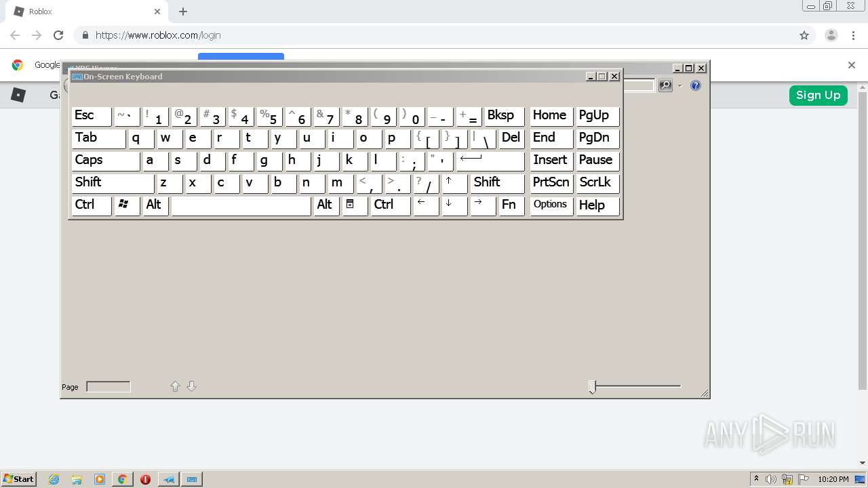
Task: Toggle the left Ctrl key
Action: tap(92, 205)
